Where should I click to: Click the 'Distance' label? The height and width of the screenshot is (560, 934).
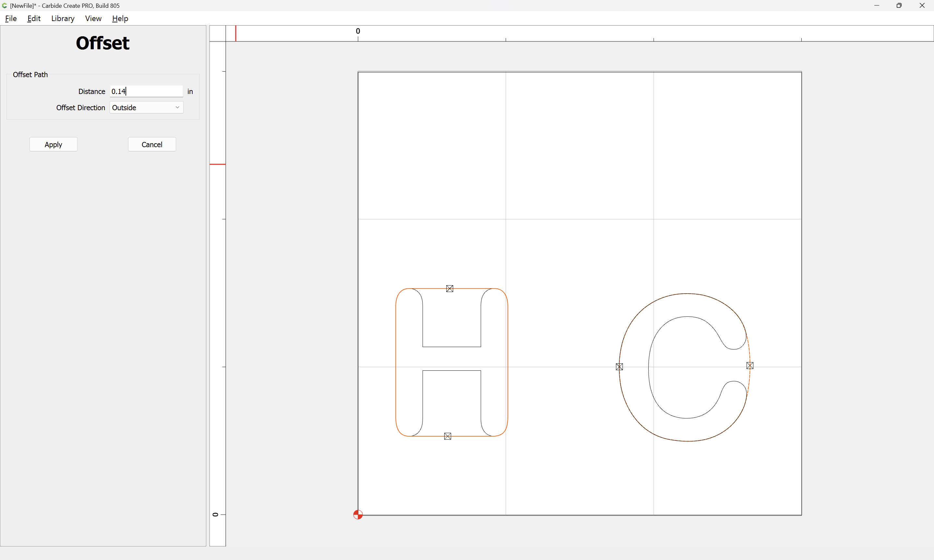92,91
